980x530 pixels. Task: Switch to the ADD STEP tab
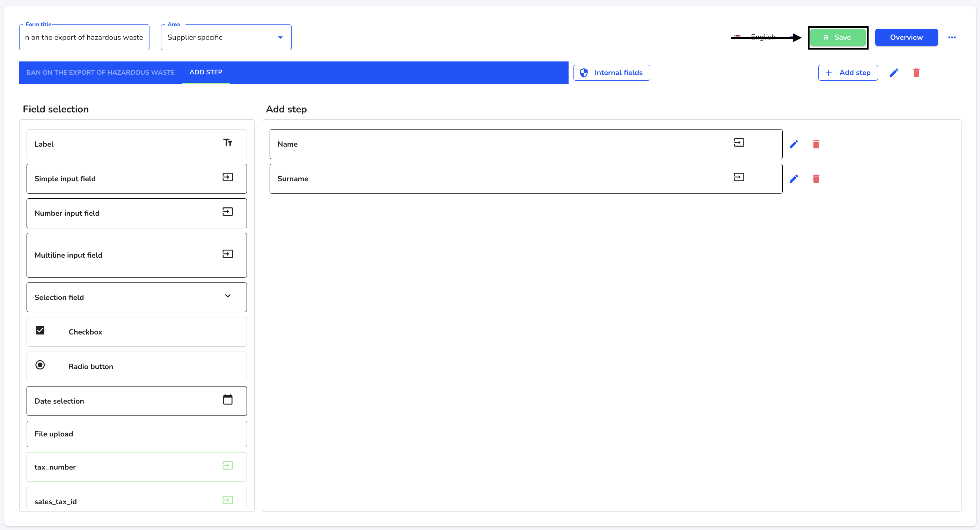pyautogui.click(x=206, y=72)
